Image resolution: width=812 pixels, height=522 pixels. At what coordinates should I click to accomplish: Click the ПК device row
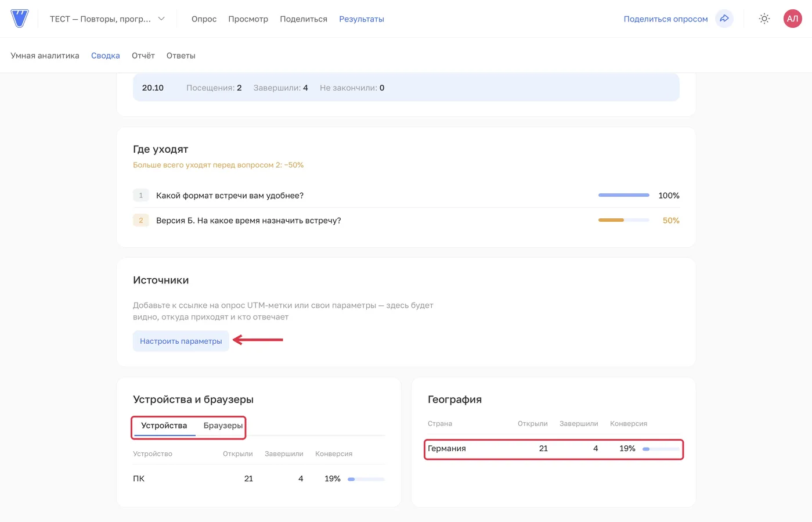tap(259, 479)
